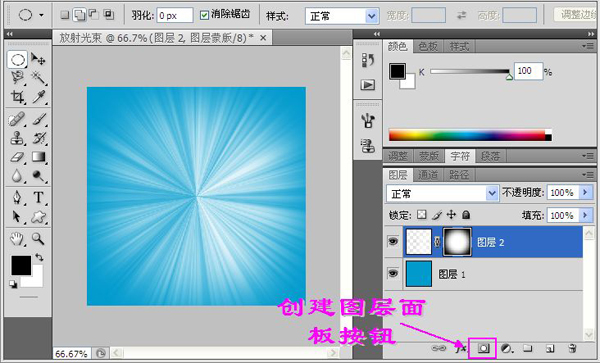Expand the 不透明度 opacity arrow

coord(585,192)
